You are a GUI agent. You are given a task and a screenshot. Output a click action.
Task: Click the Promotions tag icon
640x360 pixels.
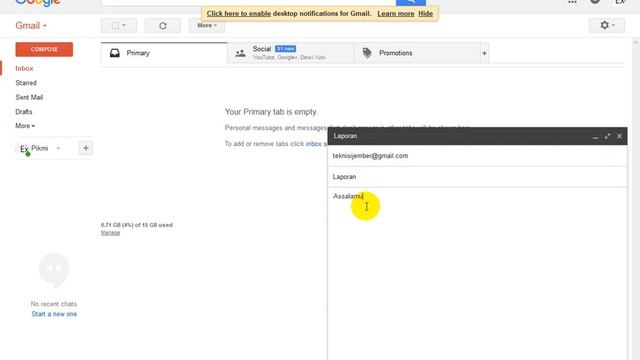coord(367,53)
